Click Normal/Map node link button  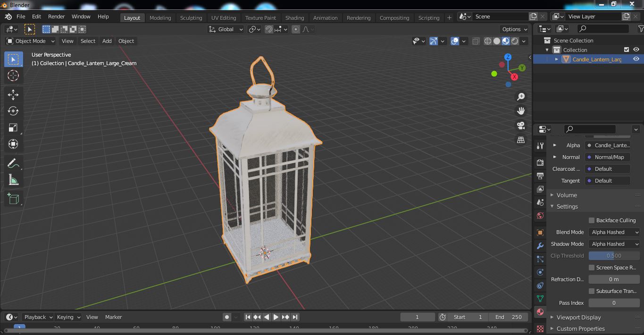[x=608, y=157]
